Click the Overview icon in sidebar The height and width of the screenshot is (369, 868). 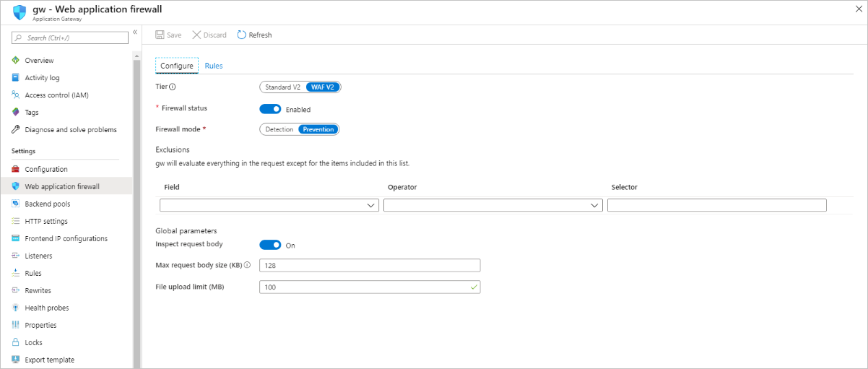pos(16,61)
